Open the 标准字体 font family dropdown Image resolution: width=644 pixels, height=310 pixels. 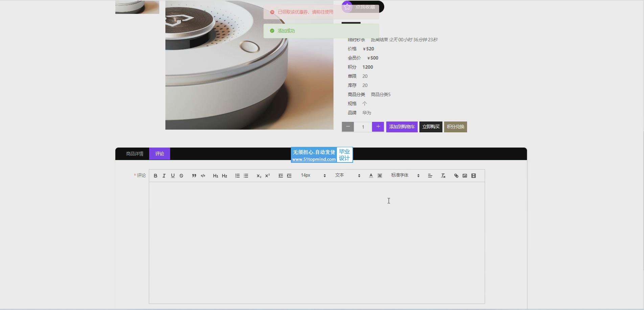405,175
